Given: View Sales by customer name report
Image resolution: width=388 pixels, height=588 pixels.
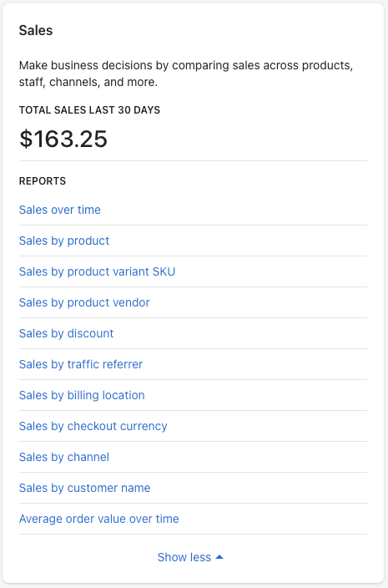Looking at the screenshot, I should pos(84,488).
